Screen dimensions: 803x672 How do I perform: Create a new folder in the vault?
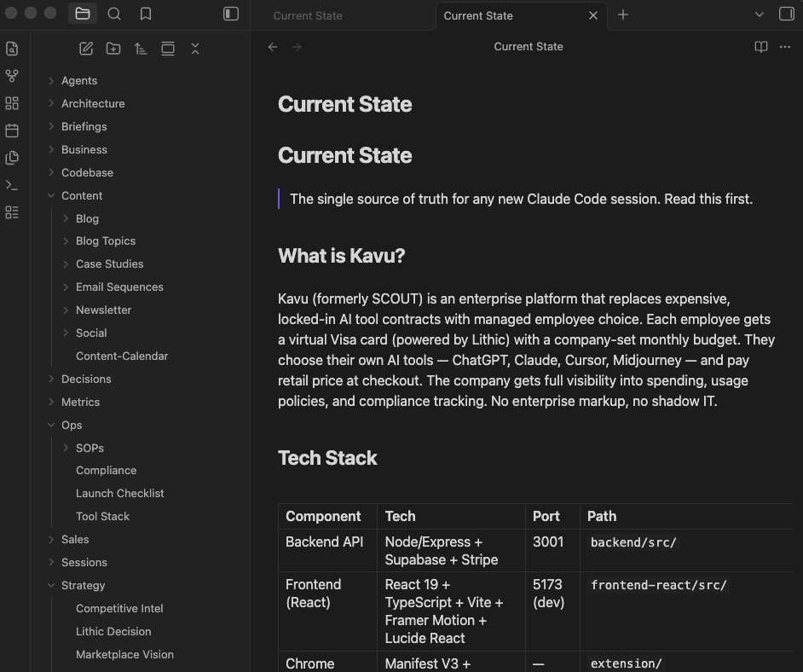coord(113,49)
